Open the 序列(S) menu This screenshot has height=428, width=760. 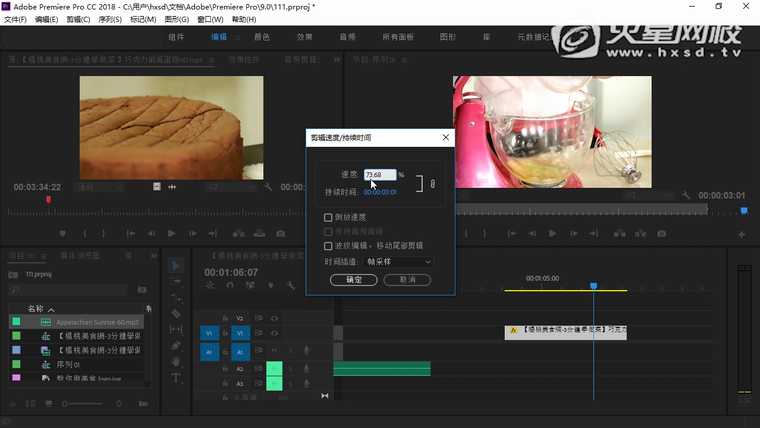(x=110, y=19)
